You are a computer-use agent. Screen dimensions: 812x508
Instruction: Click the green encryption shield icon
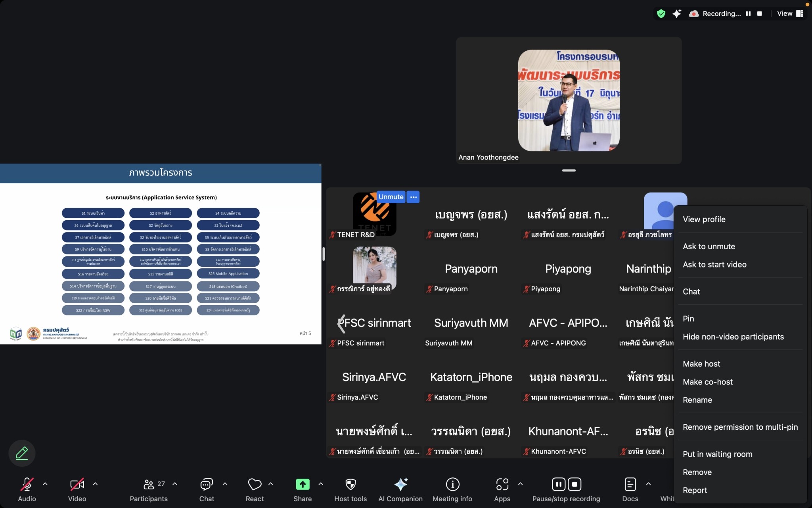[661, 13]
